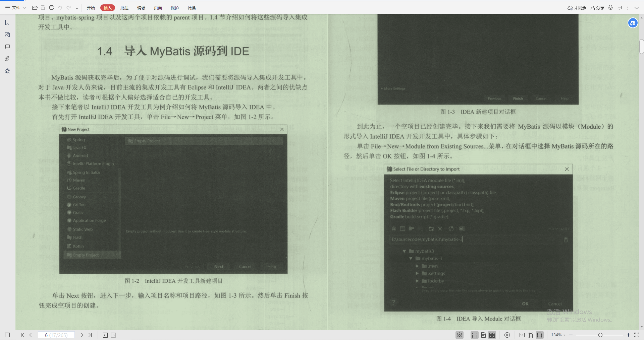The image size is (644, 340).
Task: Go to the next page
Action: tap(82, 335)
